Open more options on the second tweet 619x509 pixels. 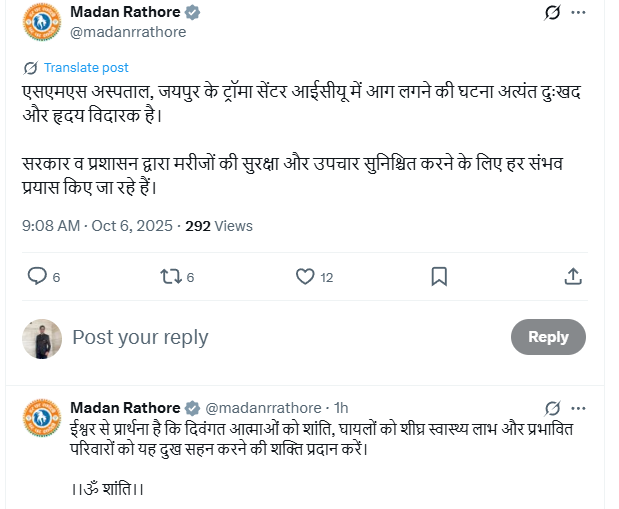click(x=579, y=408)
